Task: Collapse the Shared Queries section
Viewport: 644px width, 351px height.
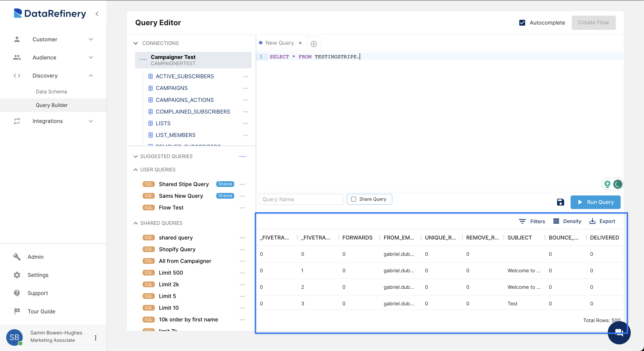Action: (135, 223)
